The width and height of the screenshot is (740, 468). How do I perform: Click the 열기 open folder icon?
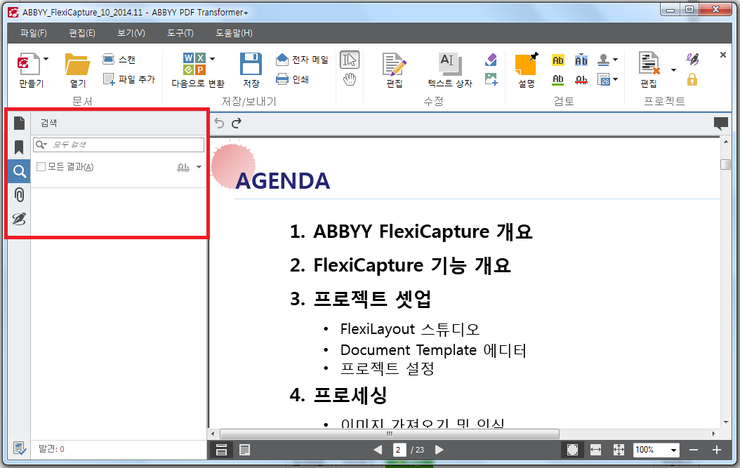77,65
